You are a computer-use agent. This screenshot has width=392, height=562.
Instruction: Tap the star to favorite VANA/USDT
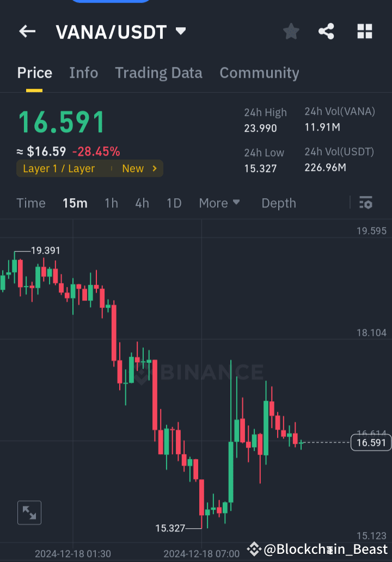pyautogui.click(x=291, y=32)
